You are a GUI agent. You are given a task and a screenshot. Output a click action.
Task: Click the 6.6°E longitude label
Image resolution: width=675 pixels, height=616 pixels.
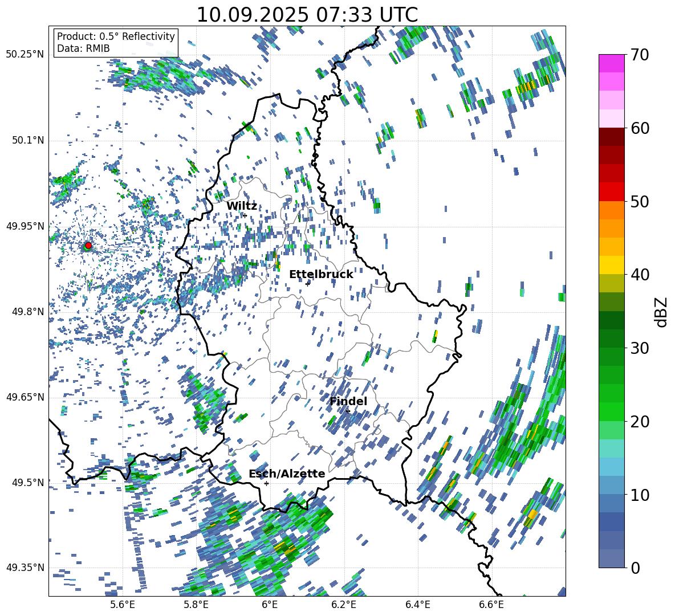pos(491,605)
